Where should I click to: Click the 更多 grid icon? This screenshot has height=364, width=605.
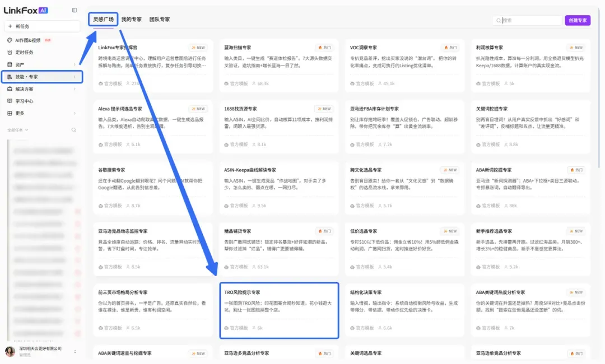(10, 113)
